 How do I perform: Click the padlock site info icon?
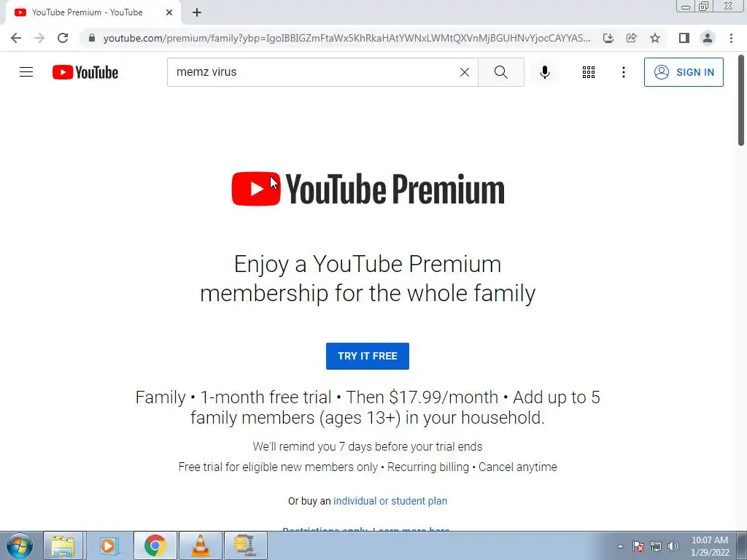[x=91, y=38]
